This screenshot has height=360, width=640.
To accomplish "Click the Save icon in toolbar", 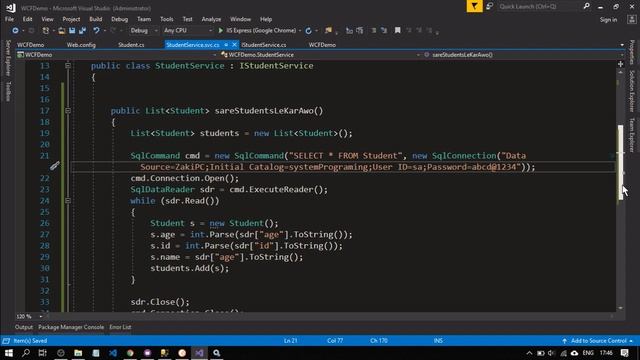I will tap(72, 31).
